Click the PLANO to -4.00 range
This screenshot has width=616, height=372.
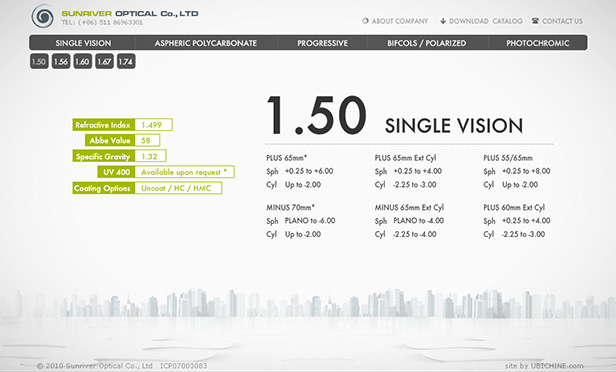[418, 221]
